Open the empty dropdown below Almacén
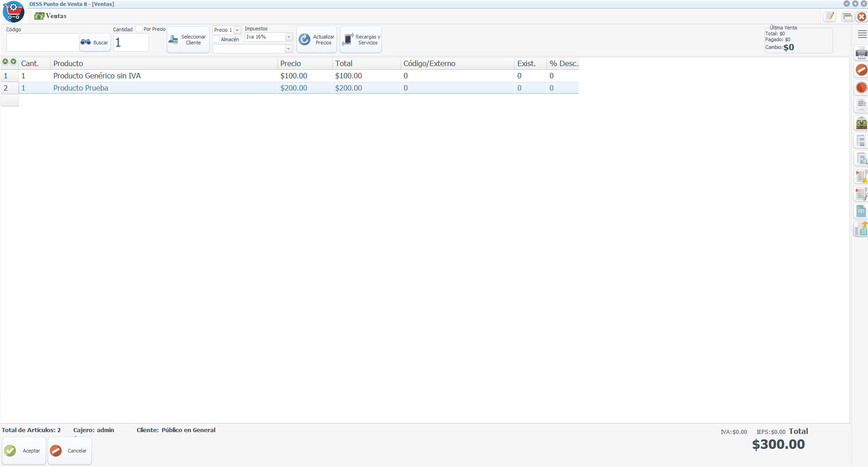The height and width of the screenshot is (467, 868). click(x=288, y=48)
